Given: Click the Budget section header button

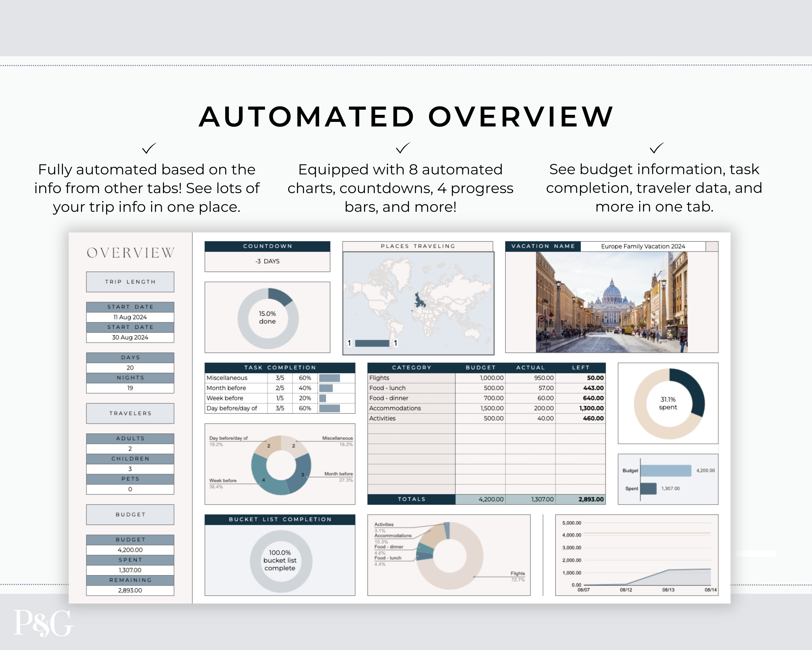Looking at the screenshot, I should (x=130, y=514).
